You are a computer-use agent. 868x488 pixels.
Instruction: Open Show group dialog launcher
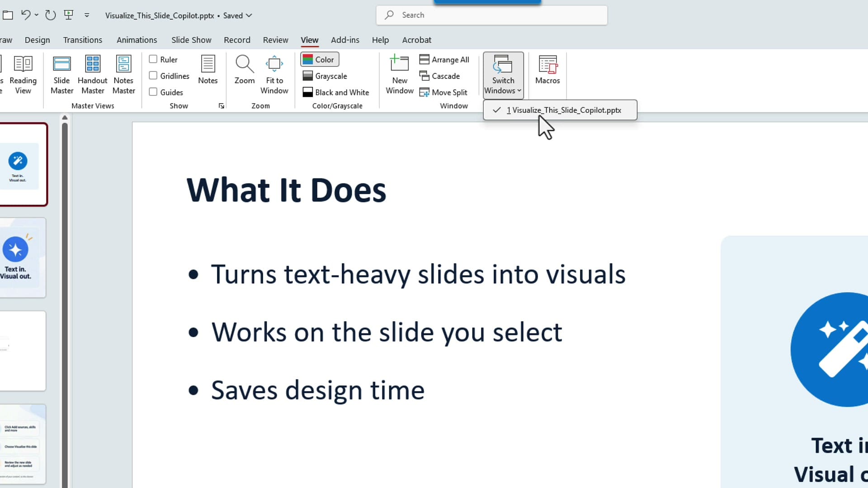[x=221, y=106]
